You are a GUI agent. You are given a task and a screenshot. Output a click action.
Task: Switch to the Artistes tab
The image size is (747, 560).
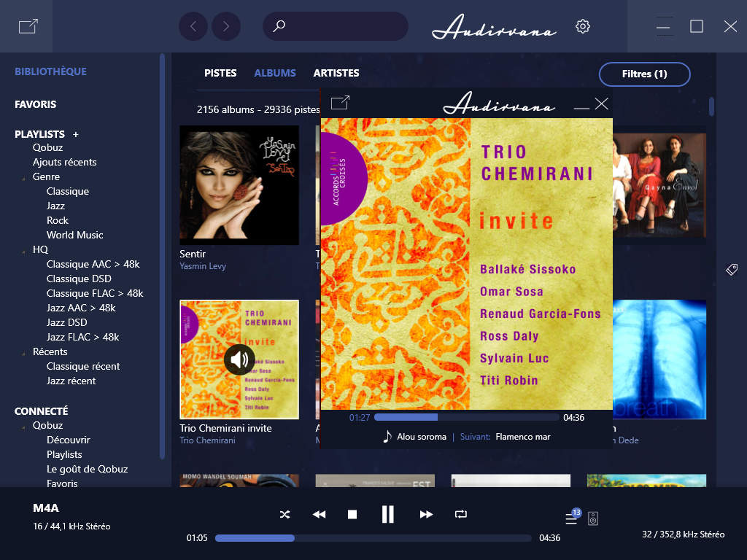point(336,73)
